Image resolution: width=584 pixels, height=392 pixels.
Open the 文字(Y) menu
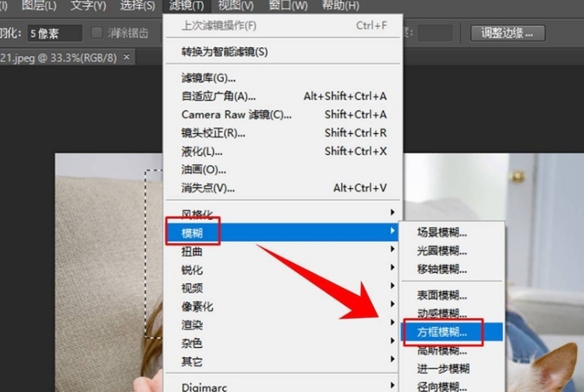pos(88,5)
